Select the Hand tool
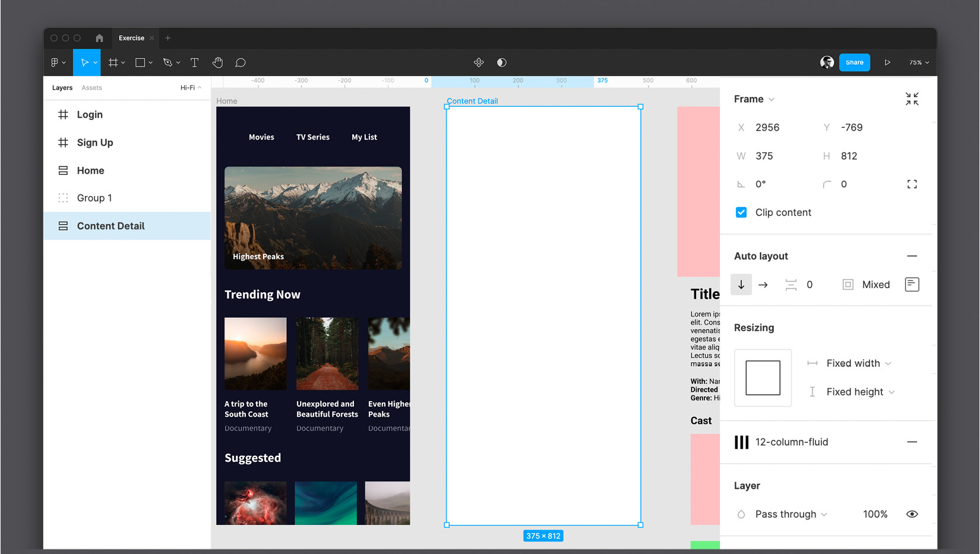 (217, 62)
